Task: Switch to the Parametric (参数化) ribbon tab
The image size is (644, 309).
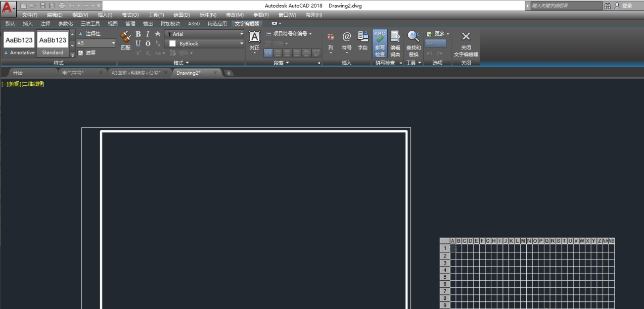Action: (65, 23)
